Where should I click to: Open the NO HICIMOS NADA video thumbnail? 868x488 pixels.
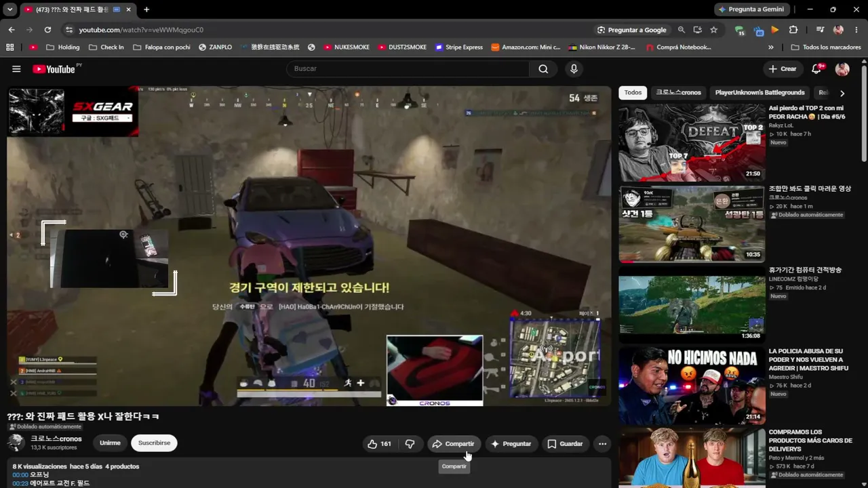[692, 386]
